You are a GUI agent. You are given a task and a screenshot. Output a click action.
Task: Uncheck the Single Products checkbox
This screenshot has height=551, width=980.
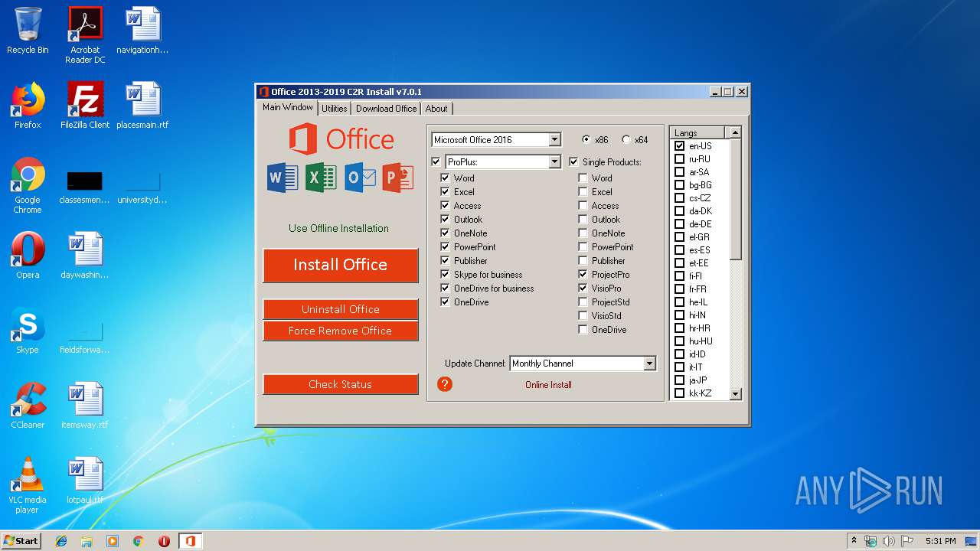tap(573, 161)
